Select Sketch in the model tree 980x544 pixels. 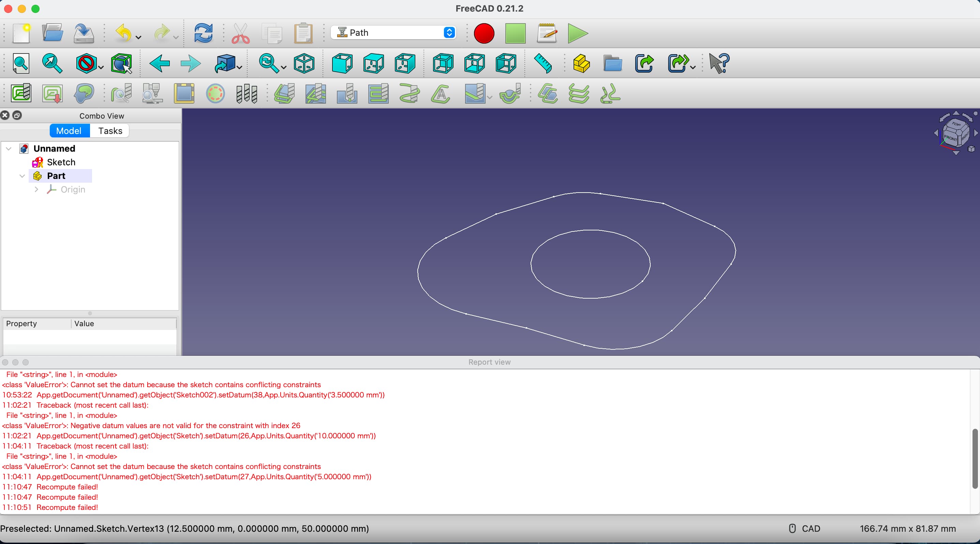[61, 162]
